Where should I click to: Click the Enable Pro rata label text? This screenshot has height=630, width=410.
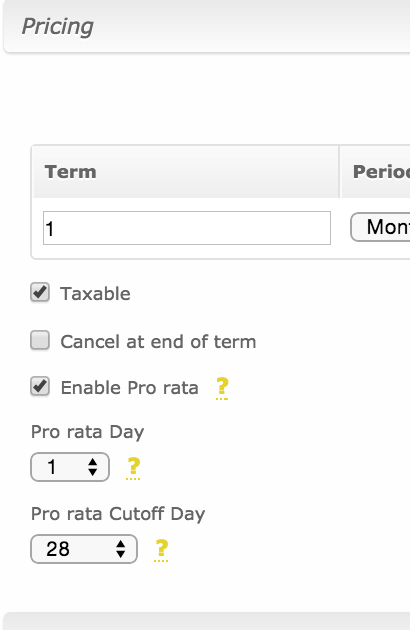(x=129, y=388)
